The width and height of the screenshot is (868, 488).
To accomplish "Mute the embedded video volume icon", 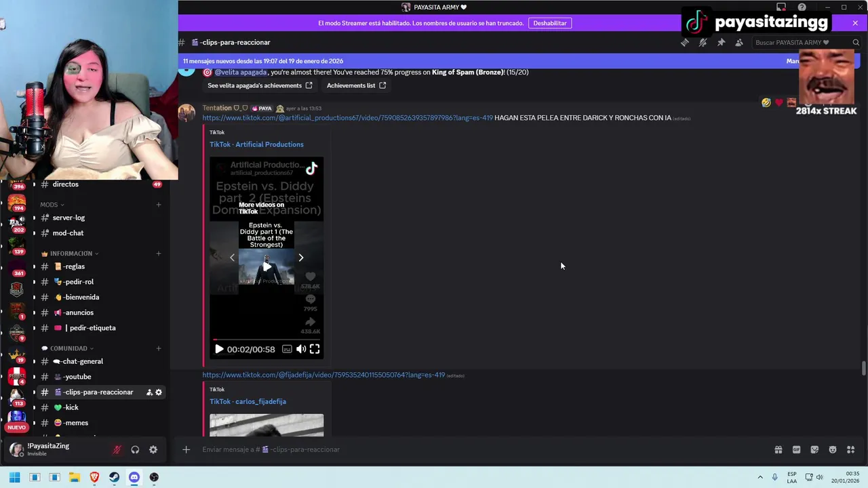I will pos(301,349).
